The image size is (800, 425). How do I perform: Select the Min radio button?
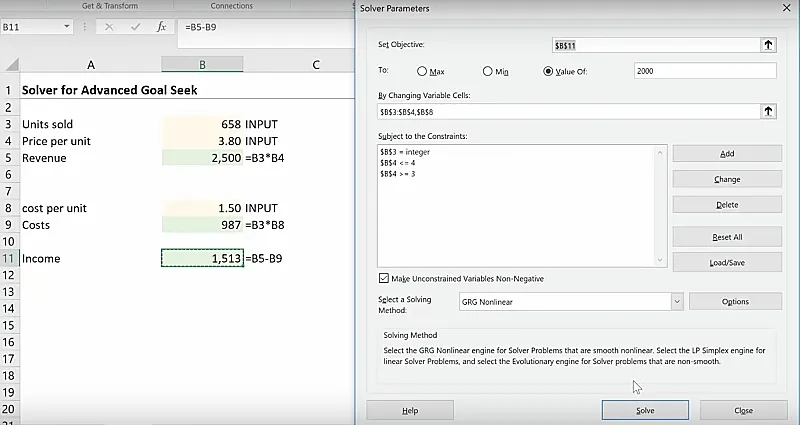[488, 71]
